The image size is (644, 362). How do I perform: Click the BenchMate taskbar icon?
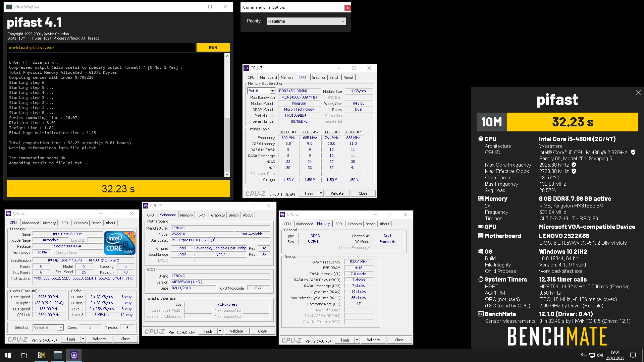41,355
